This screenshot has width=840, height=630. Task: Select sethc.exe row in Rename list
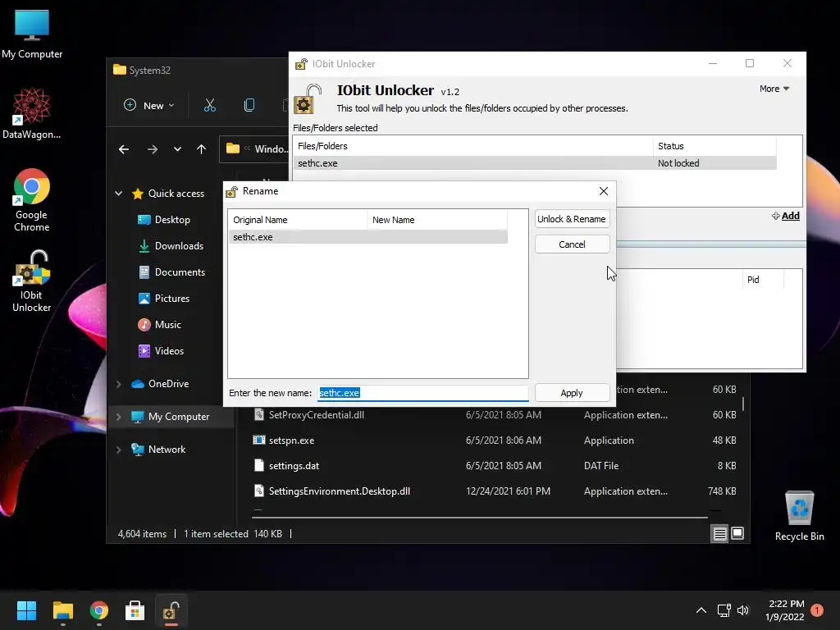click(368, 237)
